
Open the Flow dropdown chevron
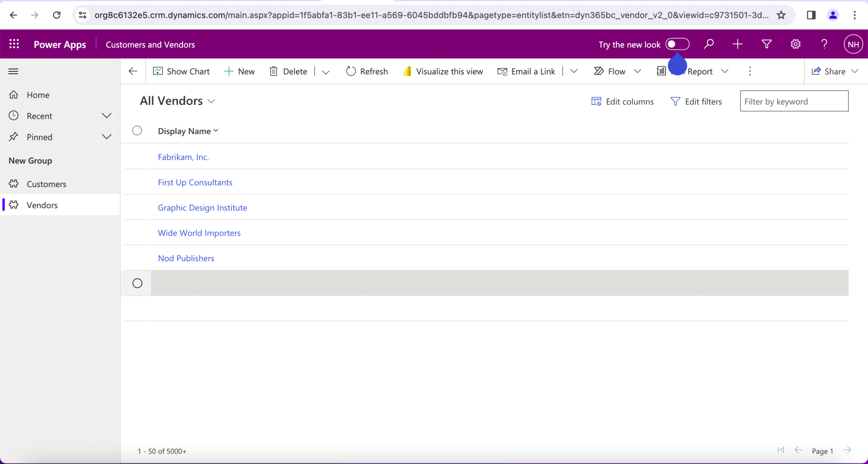(637, 71)
